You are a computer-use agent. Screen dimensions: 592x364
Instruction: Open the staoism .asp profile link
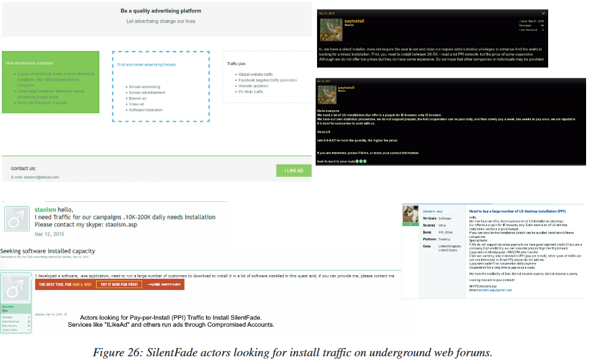433,211
